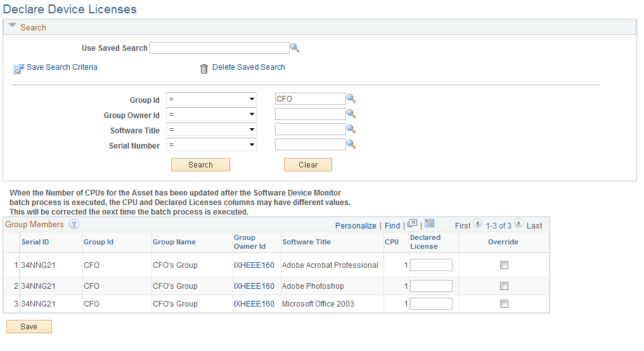The height and width of the screenshot is (351, 644).
Task: Click the Software Title value field
Action: [x=311, y=129]
